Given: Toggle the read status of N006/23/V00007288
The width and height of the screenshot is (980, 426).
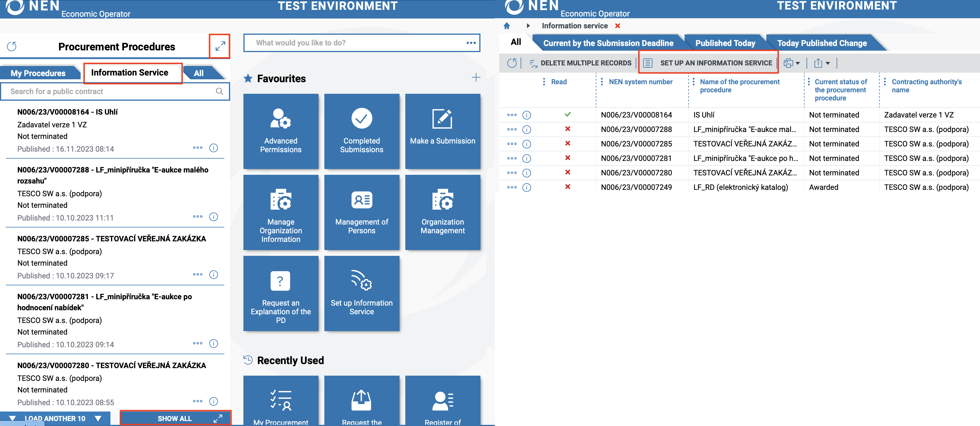Looking at the screenshot, I should click(x=567, y=129).
